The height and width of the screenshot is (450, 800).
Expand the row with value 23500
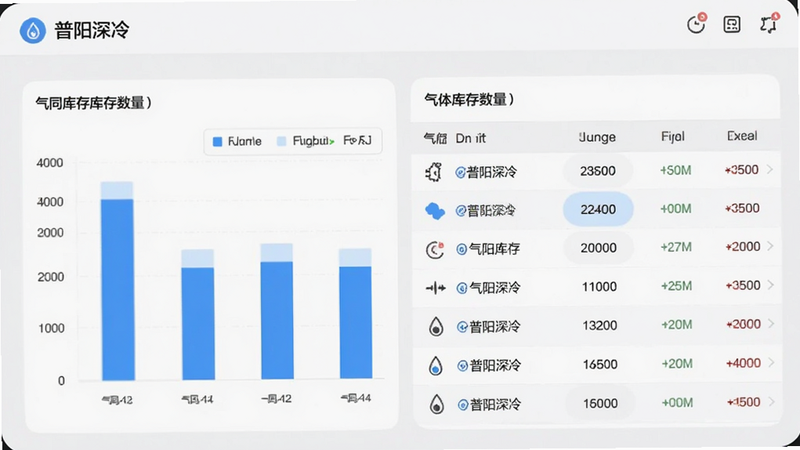[770, 169]
